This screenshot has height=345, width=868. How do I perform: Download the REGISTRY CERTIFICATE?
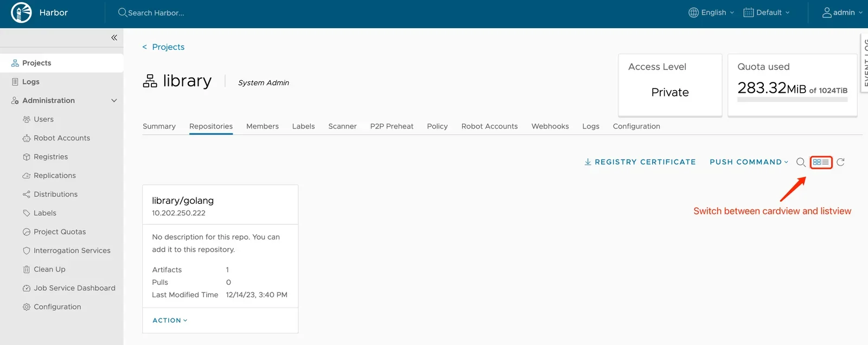point(640,162)
